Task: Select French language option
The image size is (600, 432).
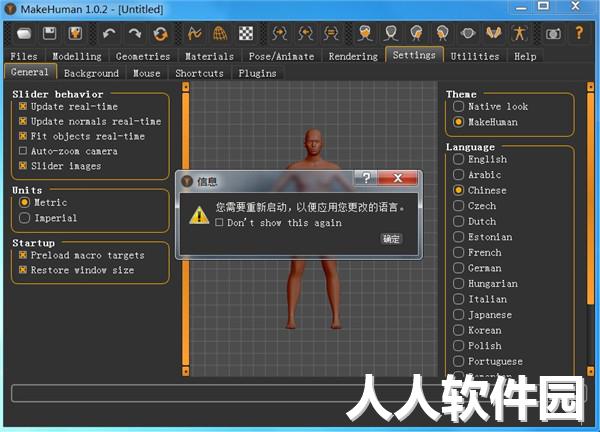Action: pyautogui.click(x=458, y=252)
